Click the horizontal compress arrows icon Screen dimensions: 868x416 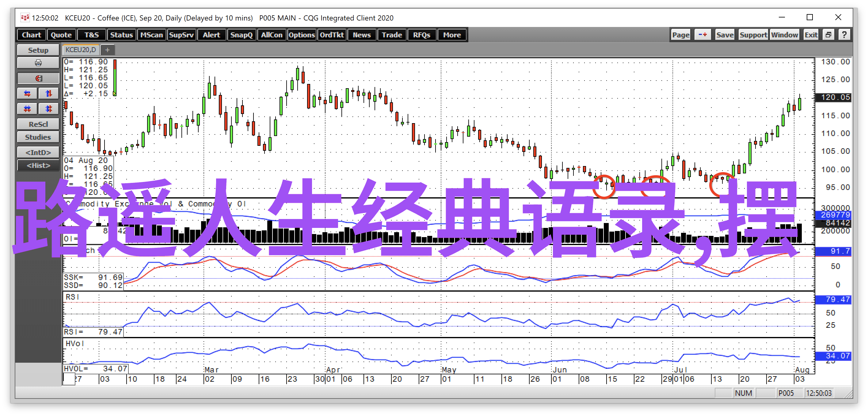[x=27, y=108]
